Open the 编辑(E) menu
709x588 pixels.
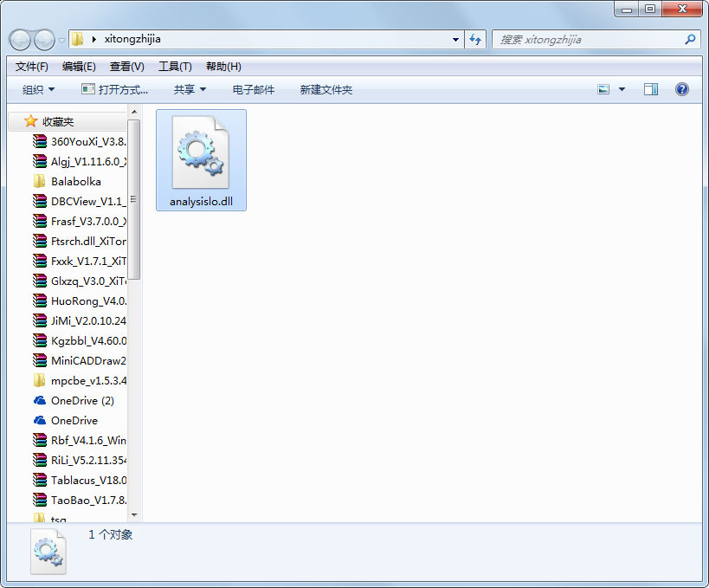[x=79, y=67]
